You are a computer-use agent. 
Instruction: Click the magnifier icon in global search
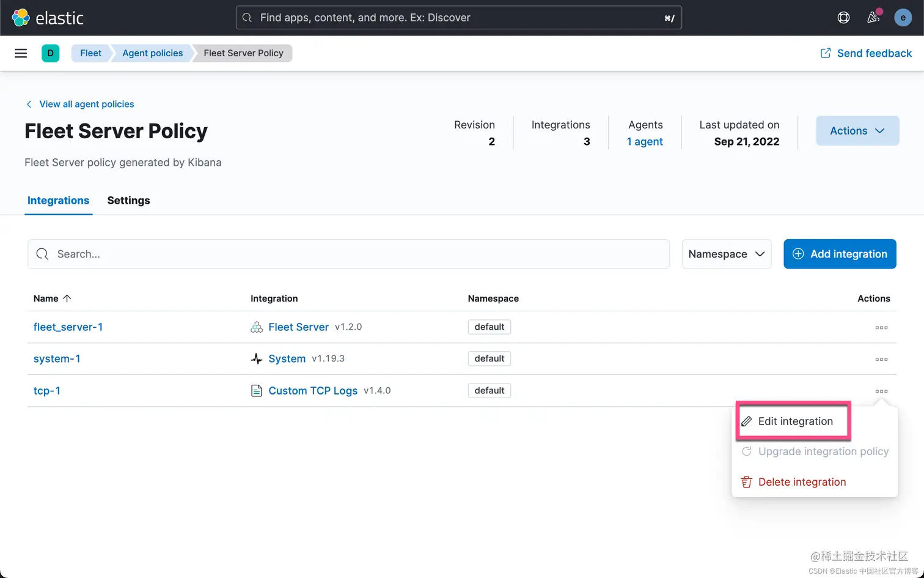(x=247, y=18)
